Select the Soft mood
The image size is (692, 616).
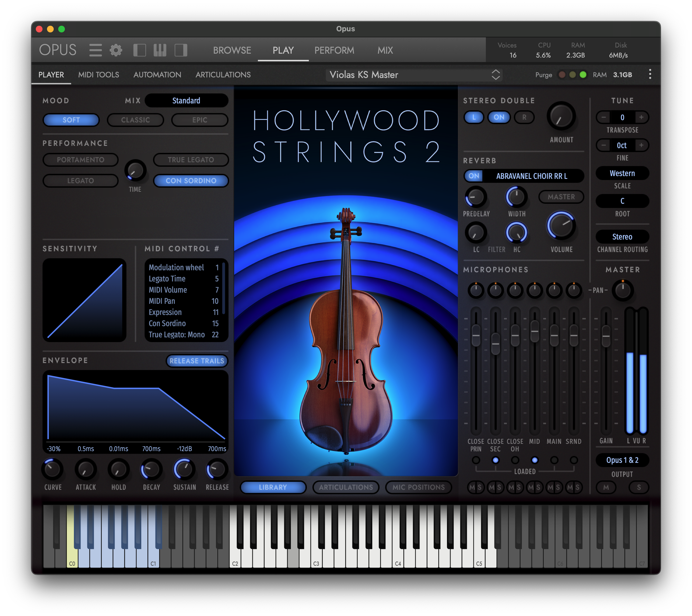[x=71, y=120]
